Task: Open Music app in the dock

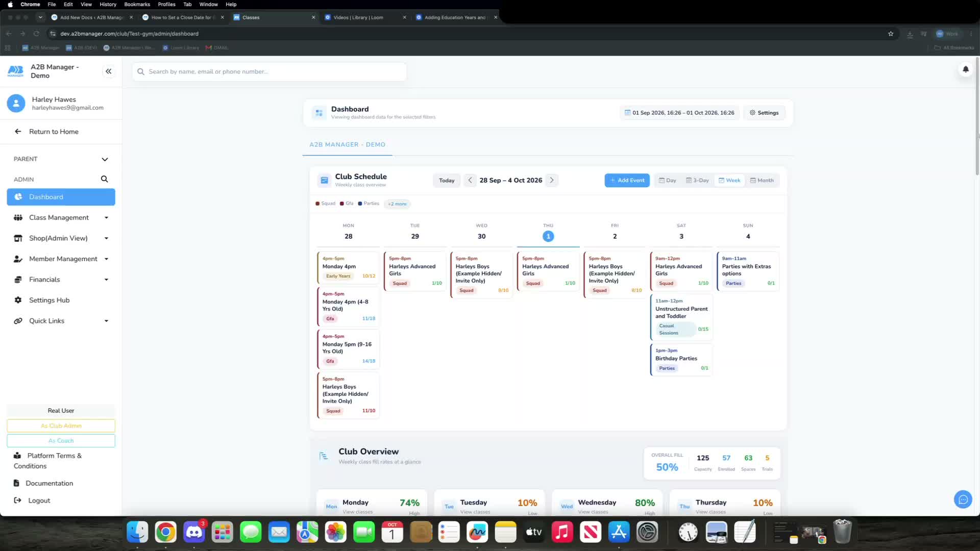Action: tap(562, 533)
